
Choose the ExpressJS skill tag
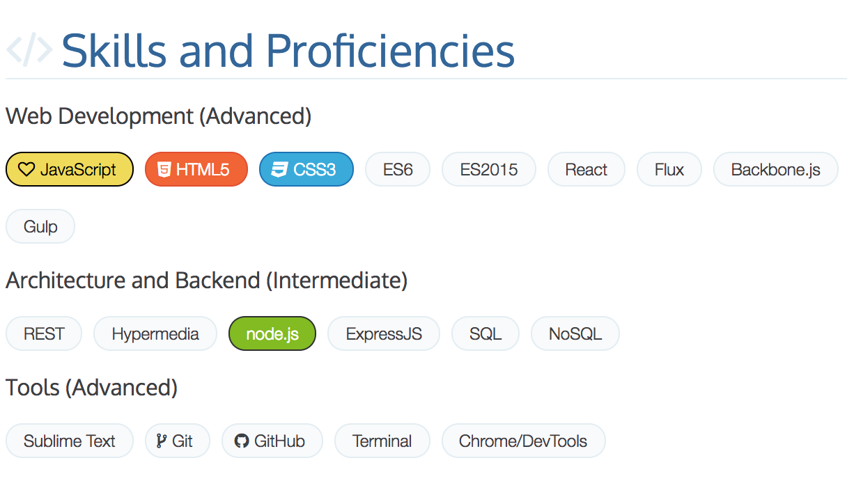click(x=384, y=334)
